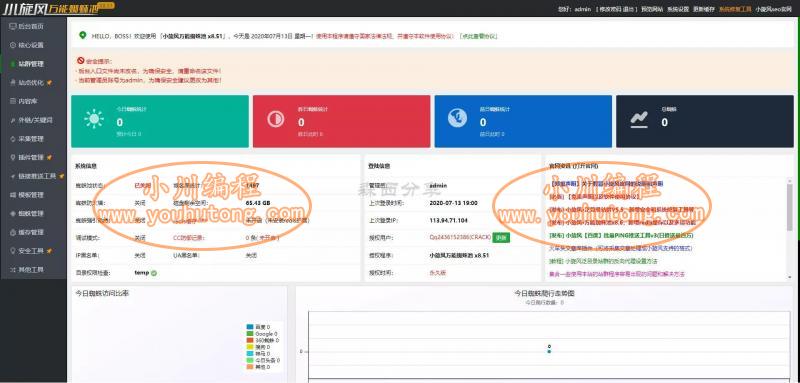Click disk space value 65.43 GB

click(x=258, y=203)
